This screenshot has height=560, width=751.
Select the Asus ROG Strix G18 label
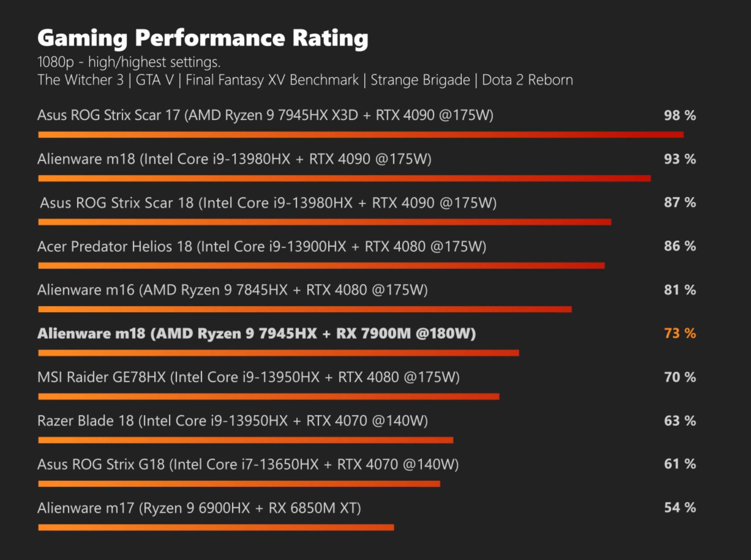(248, 464)
